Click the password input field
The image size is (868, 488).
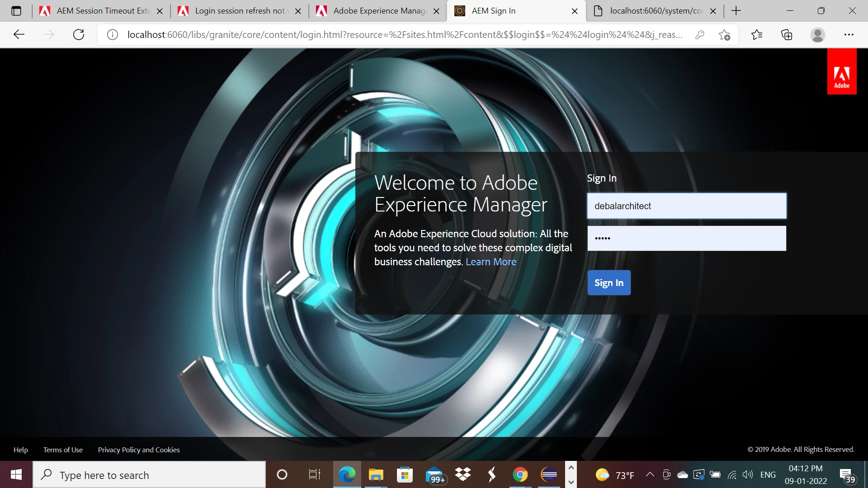686,239
